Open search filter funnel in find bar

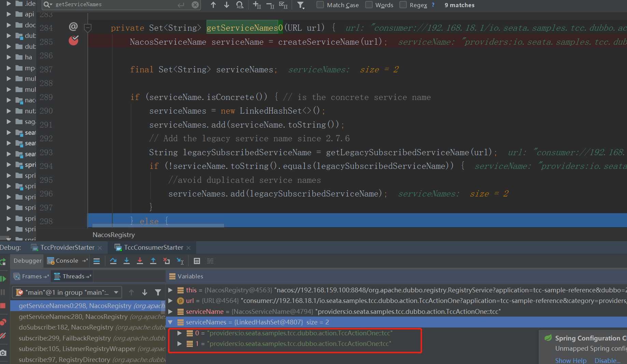coord(300,5)
